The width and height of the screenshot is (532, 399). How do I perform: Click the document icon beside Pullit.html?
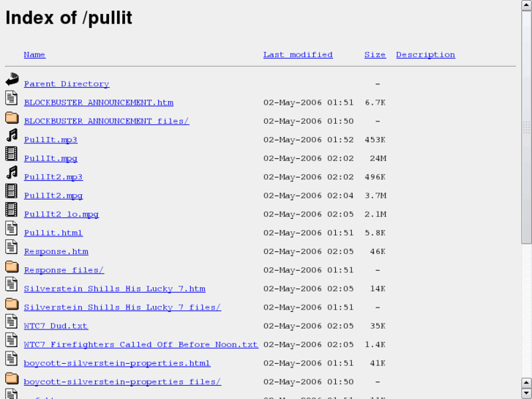click(x=11, y=228)
